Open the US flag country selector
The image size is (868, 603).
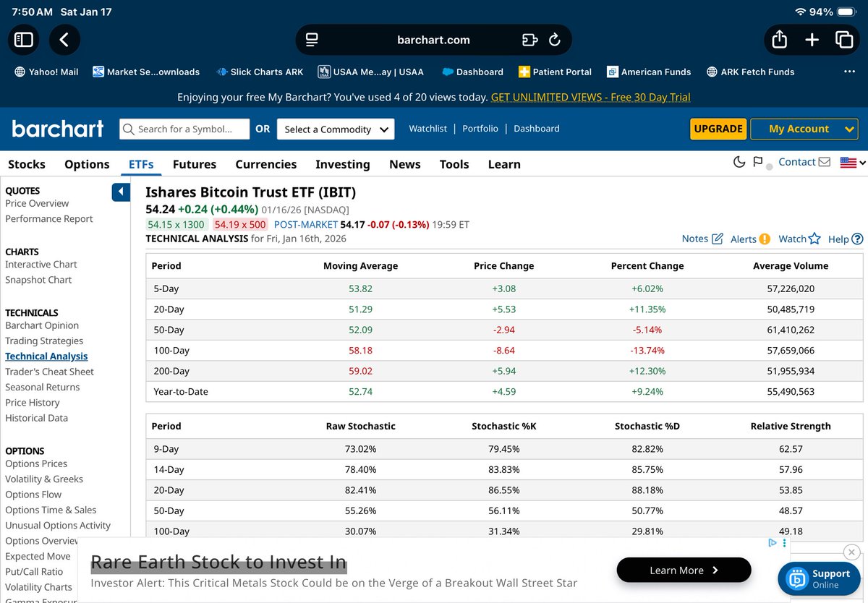(852, 163)
